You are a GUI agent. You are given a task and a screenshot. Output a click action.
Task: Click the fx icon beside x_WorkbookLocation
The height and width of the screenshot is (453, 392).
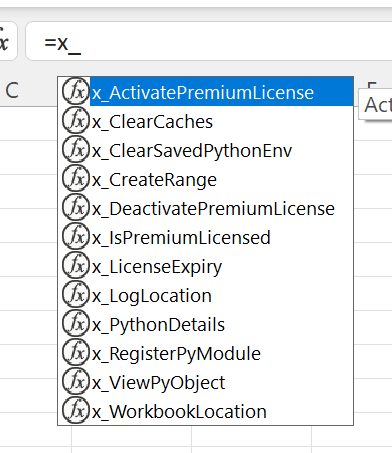click(76, 410)
